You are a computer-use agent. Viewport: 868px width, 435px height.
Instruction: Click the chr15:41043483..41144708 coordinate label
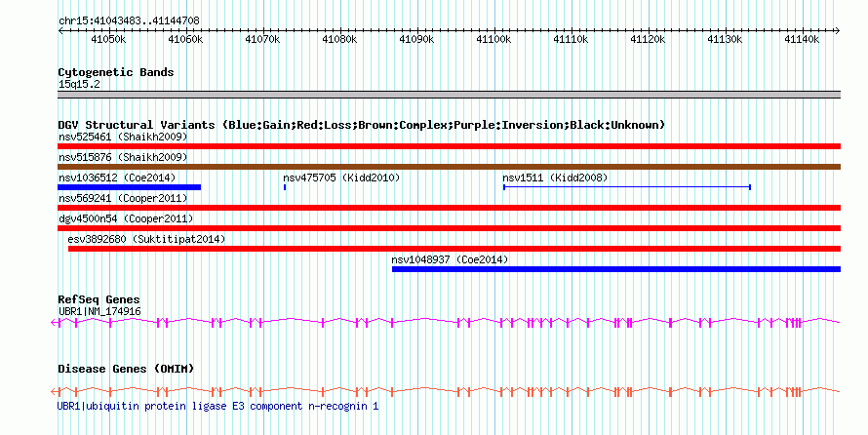point(129,21)
